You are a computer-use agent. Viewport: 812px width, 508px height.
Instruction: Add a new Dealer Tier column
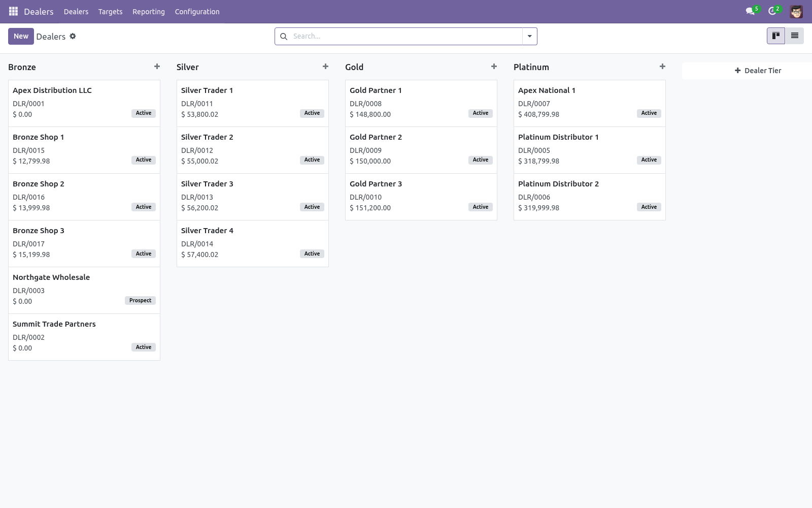point(758,71)
